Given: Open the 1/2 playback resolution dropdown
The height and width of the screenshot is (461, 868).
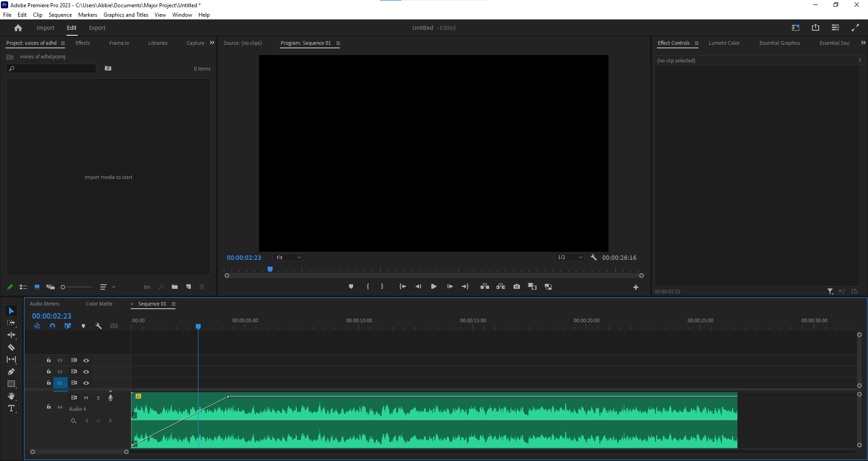Looking at the screenshot, I should point(570,258).
